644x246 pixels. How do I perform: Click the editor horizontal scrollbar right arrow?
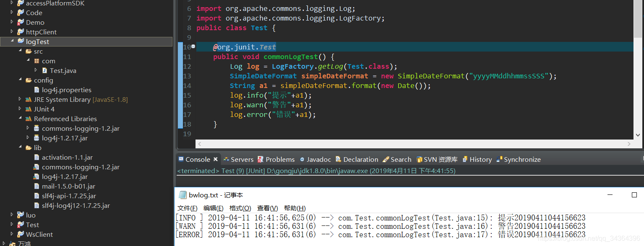click(628, 144)
